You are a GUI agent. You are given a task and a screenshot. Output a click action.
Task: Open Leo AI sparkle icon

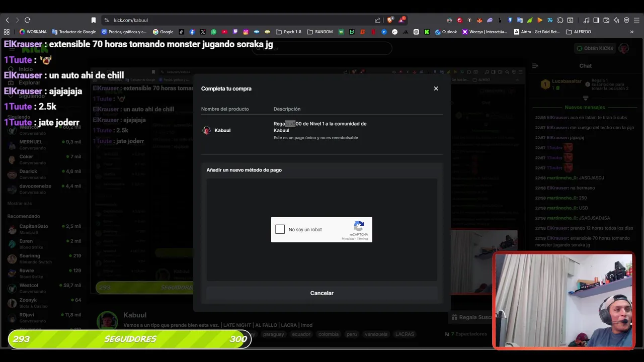(616, 20)
